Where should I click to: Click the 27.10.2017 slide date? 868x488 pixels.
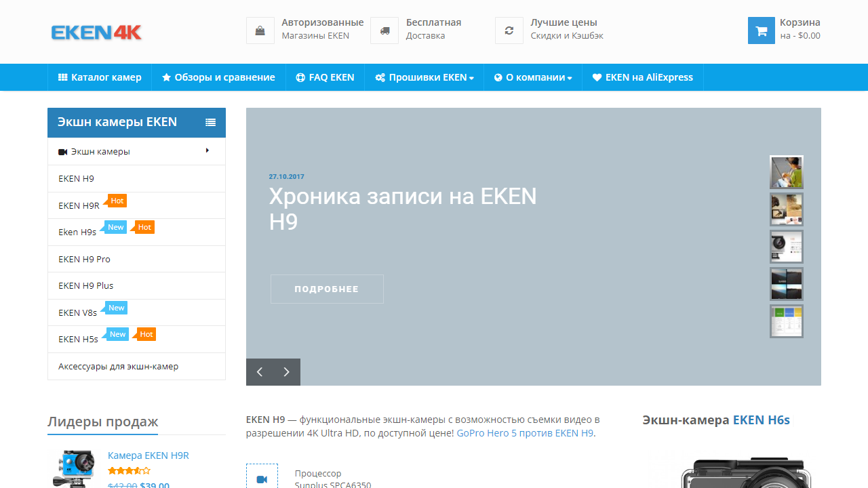287,177
